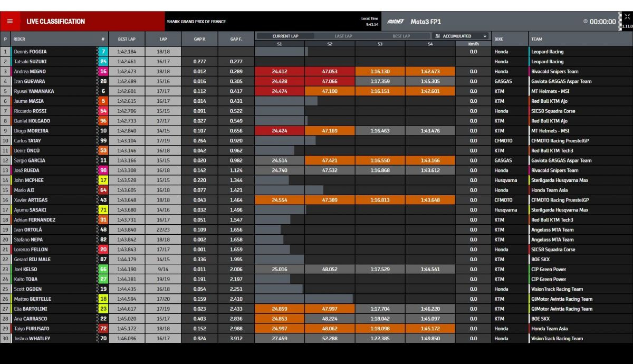Click the LAP column header
Screen dimensions: 633x364
(x=164, y=39)
